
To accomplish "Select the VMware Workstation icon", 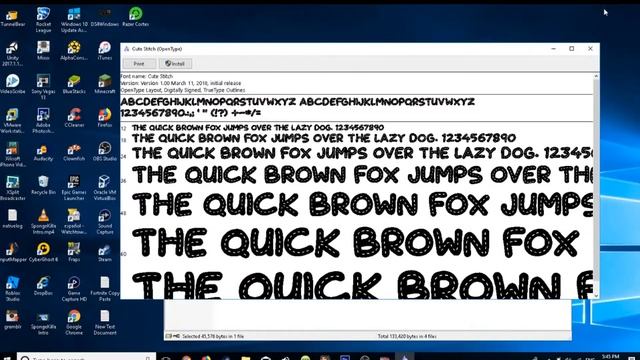I will [x=13, y=121].
